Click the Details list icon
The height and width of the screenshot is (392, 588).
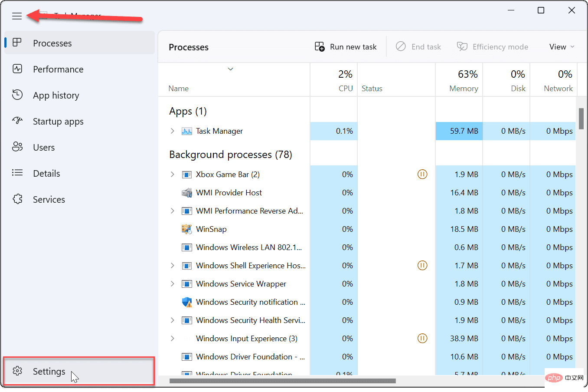[x=17, y=173]
